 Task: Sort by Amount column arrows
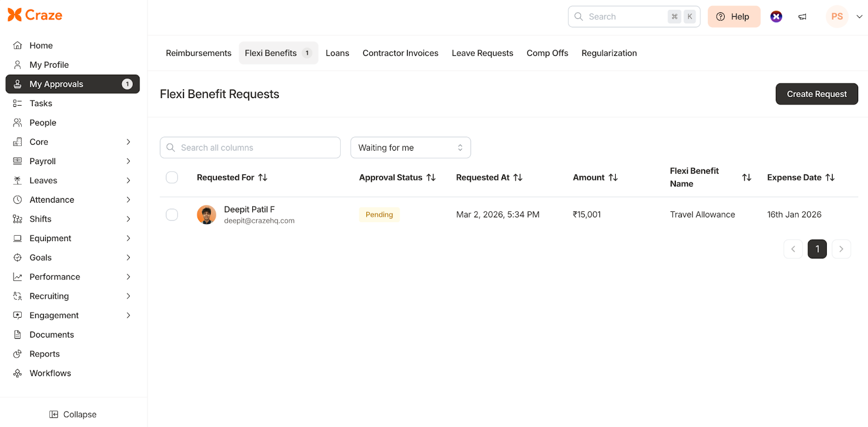click(613, 178)
